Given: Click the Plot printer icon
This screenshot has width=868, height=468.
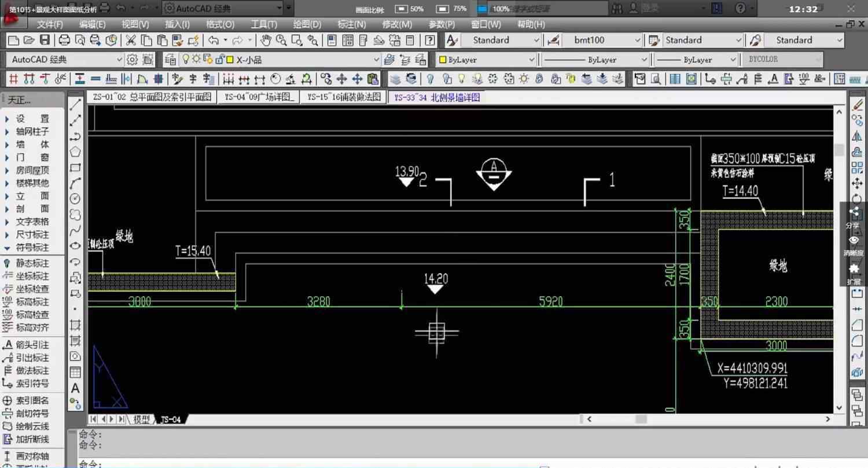Looking at the screenshot, I should 65,40.
